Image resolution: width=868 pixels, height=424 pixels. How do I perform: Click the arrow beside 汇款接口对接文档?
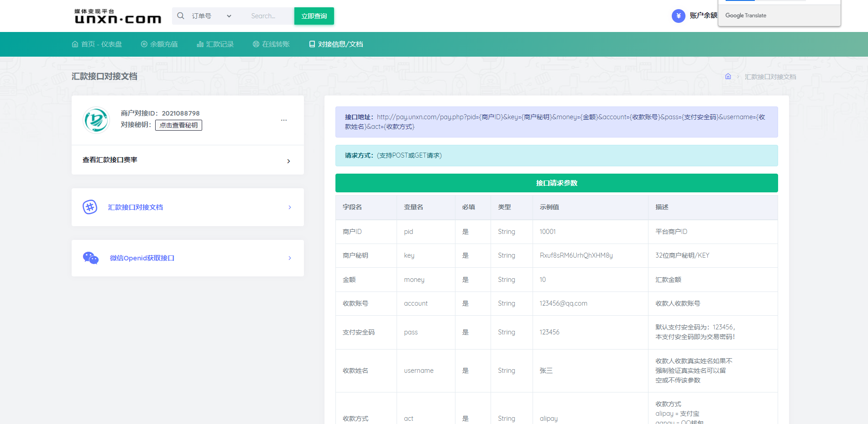(290, 207)
